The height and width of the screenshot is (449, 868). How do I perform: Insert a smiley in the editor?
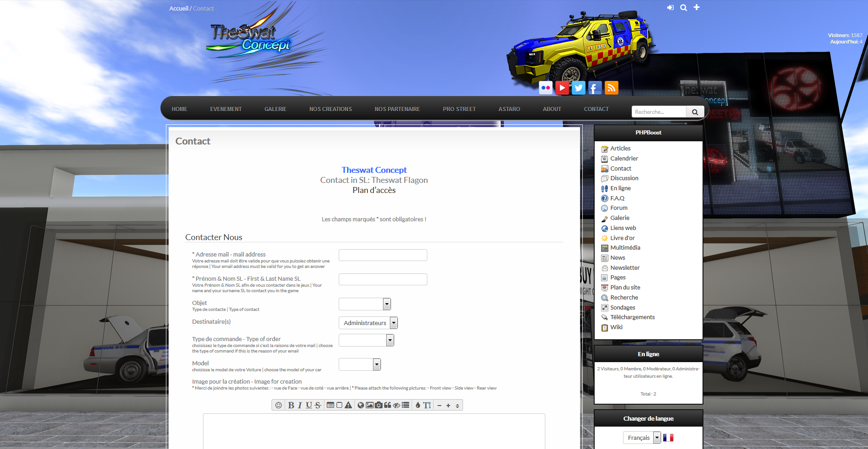click(x=278, y=405)
